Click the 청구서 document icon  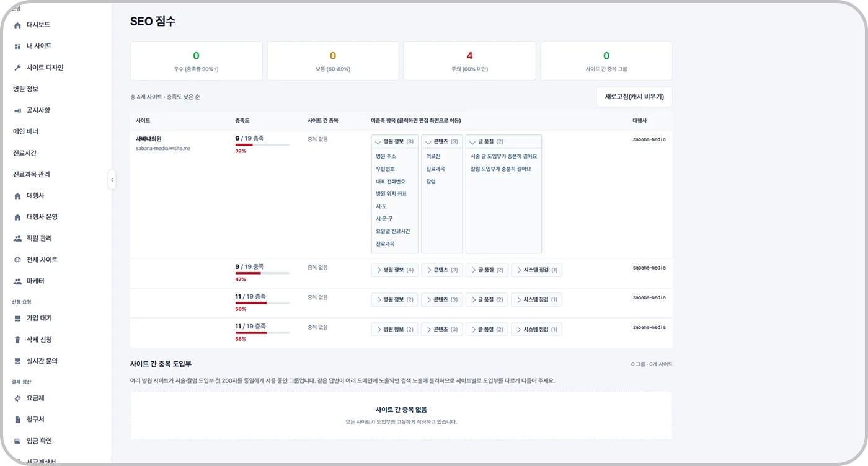click(x=17, y=420)
